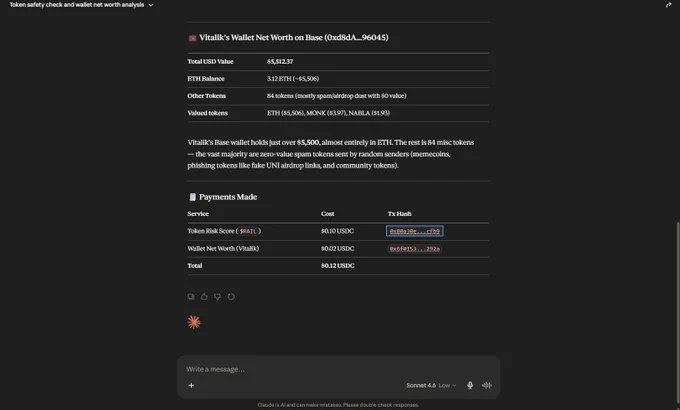The height and width of the screenshot is (410, 680).
Task: Click the Tx Hash column header
Action: click(x=399, y=214)
